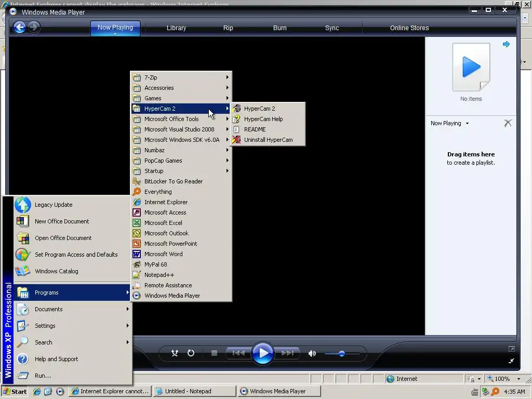Open Notepad++ from the Programs menu

point(181,275)
